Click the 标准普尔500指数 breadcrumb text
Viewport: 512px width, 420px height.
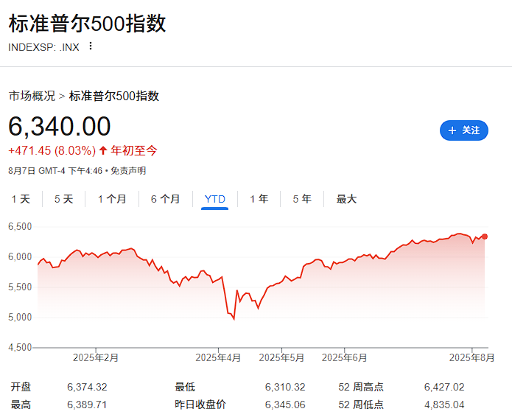pyautogui.click(x=114, y=96)
